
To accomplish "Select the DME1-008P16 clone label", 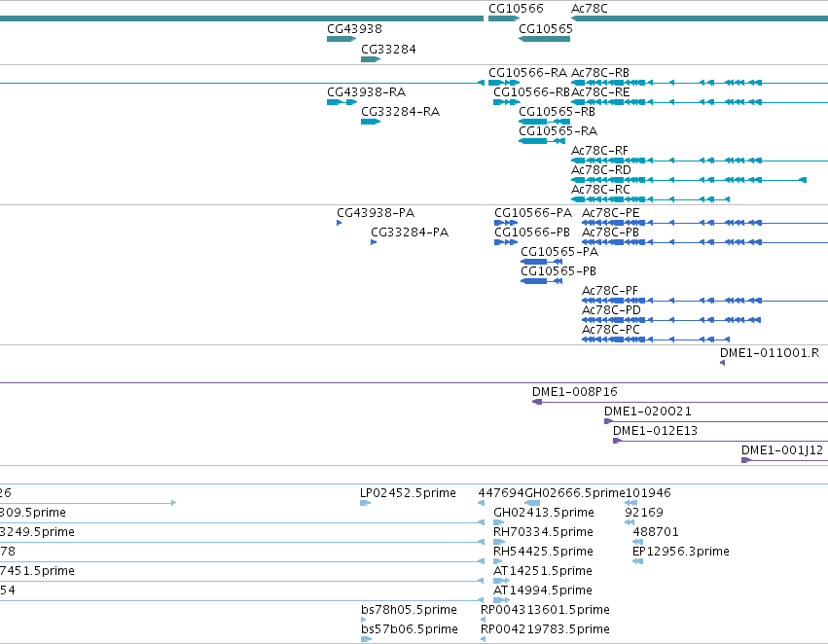I will point(574,392).
